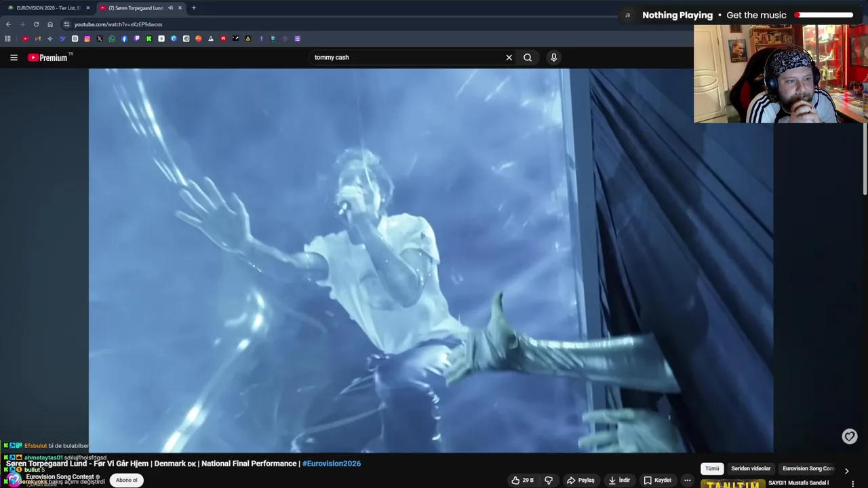
Task: Open the X (Twitter) bookmark
Action: 100,39
